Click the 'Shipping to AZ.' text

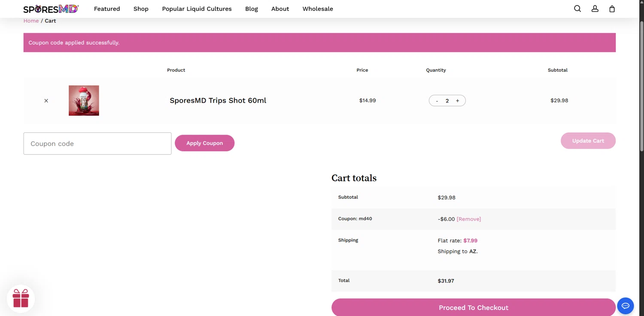[x=458, y=251]
